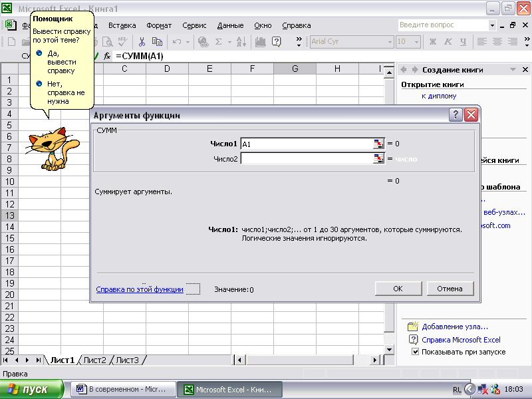
Task: Align cell text right
Action: (x=513, y=42)
